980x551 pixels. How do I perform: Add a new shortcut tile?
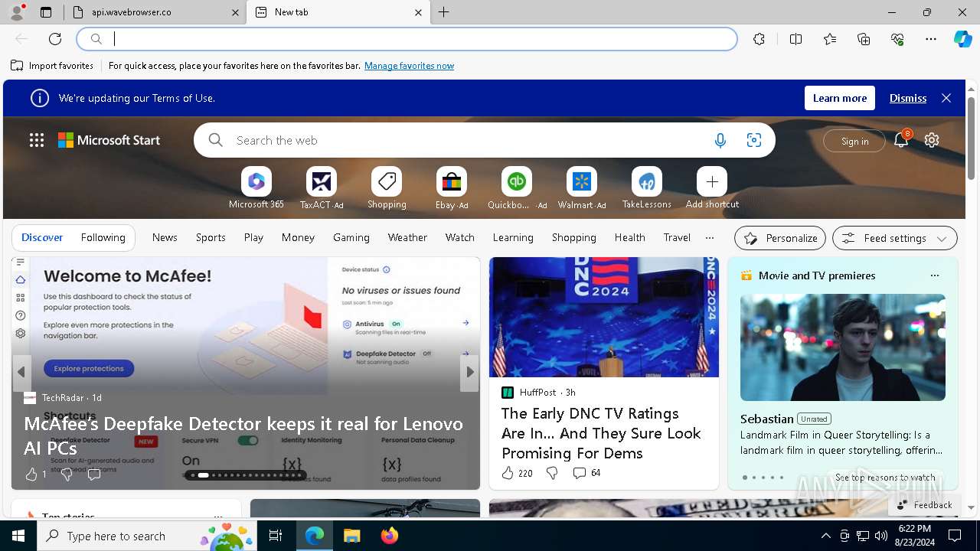click(x=712, y=187)
